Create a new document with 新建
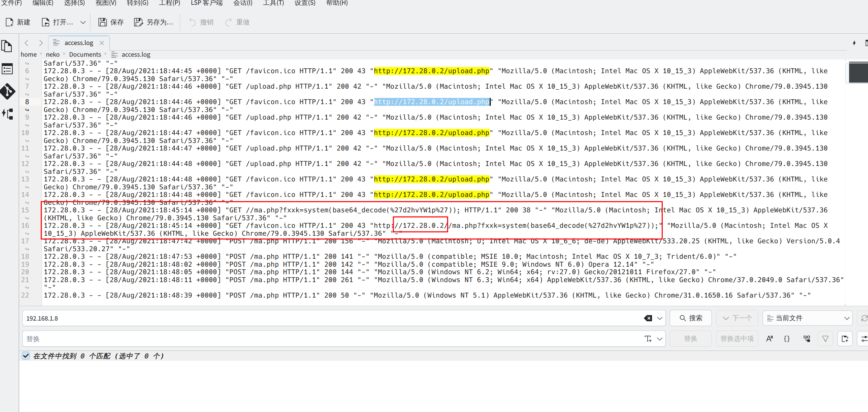 [x=18, y=22]
